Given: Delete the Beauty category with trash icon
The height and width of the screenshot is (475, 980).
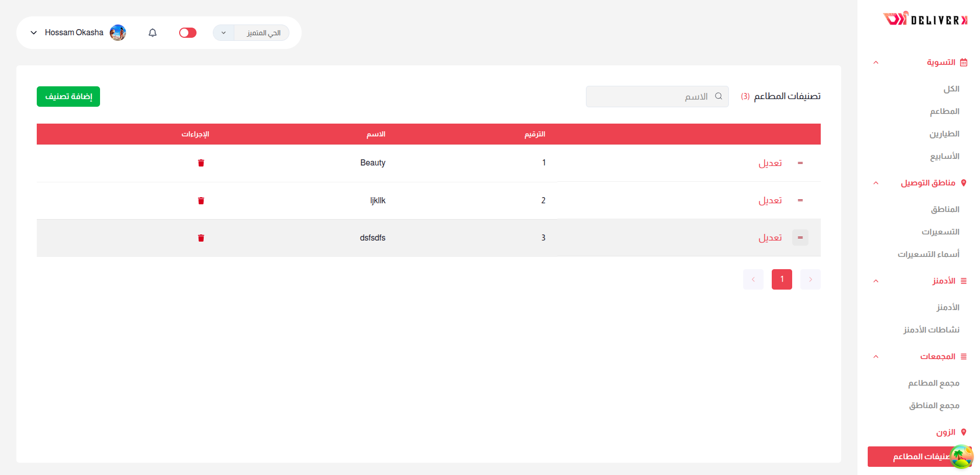Looking at the screenshot, I should pos(201,163).
